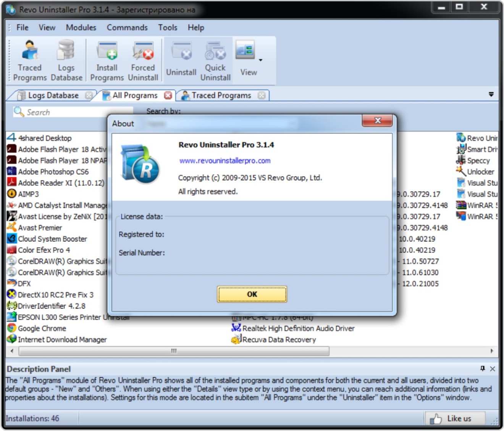This screenshot has height=431, width=504.
Task: Close the Logs Database tab
Action: (89, 95)
